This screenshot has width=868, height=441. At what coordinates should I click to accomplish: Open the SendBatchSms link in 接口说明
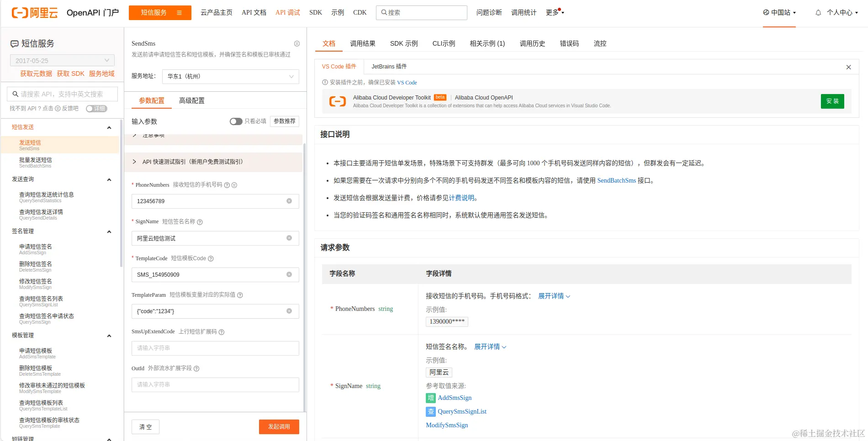[x=617, y=181]
